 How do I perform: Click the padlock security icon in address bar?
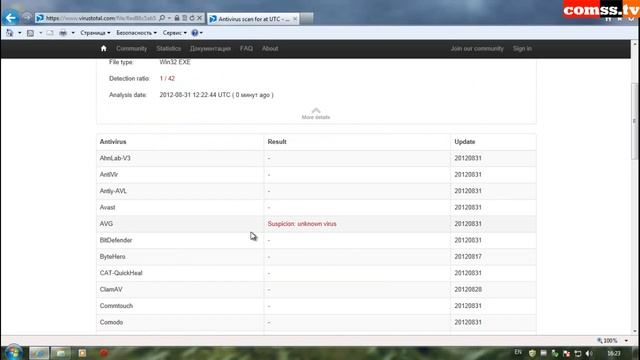[x=177, y=18]
